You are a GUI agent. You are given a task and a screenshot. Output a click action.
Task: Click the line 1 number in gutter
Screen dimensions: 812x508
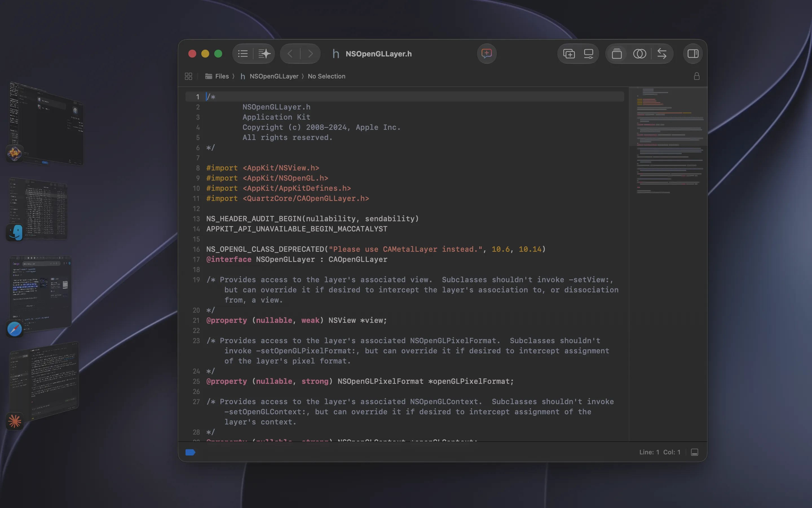click(198, 97)
